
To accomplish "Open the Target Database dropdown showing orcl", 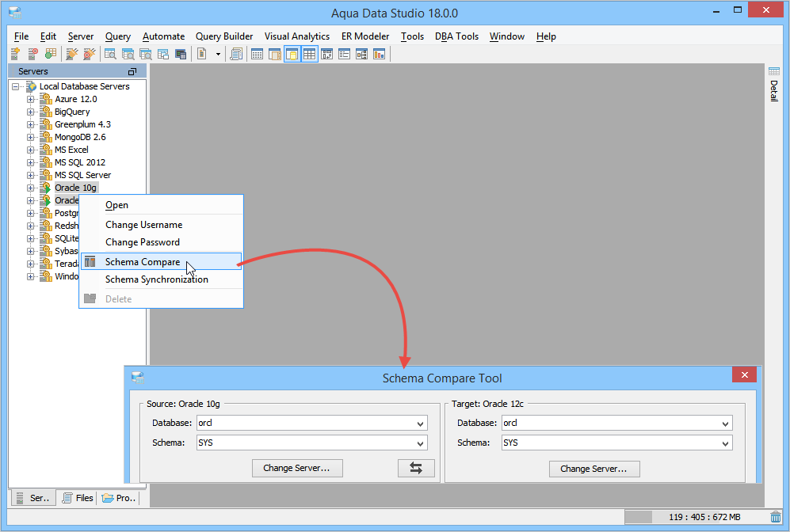I will (725, 424).
